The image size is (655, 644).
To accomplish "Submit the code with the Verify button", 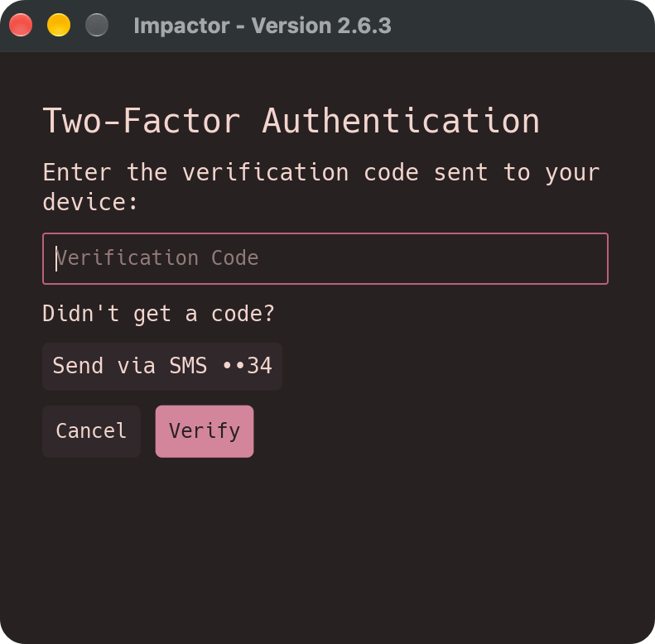I will [x=205, y=431].
